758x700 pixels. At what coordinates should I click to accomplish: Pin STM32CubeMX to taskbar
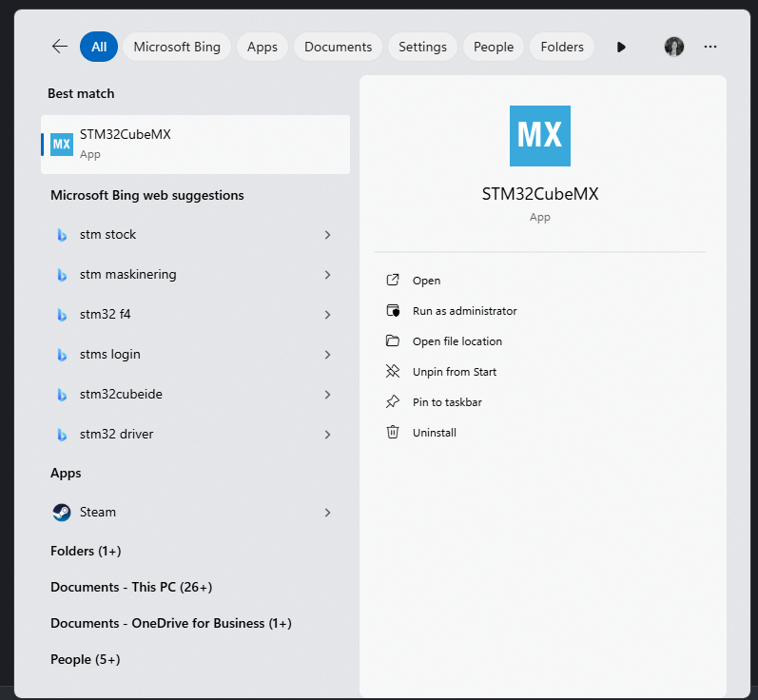click(447, 402)
